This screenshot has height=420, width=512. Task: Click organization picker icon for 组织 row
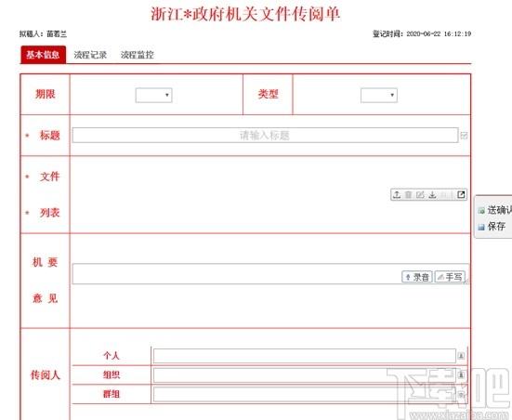(461, 374)
